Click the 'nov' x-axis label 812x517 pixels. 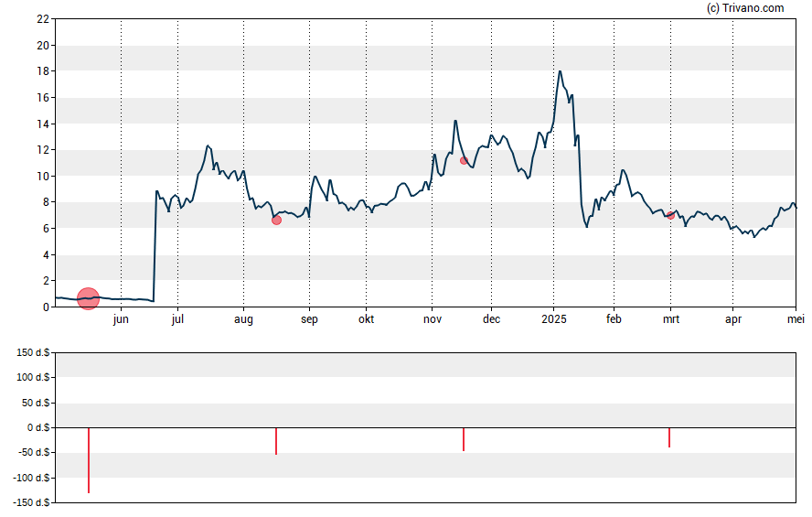click(x=433, y=319)
